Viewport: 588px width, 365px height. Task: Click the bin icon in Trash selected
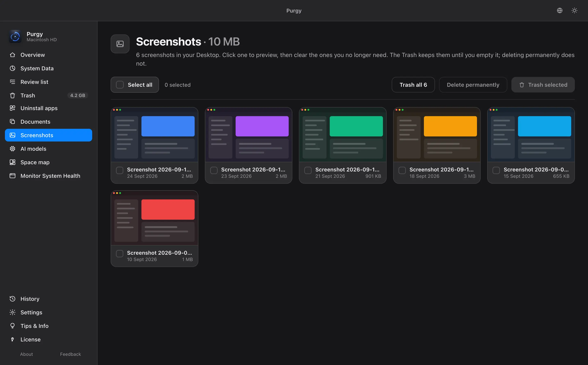point(522,85)
